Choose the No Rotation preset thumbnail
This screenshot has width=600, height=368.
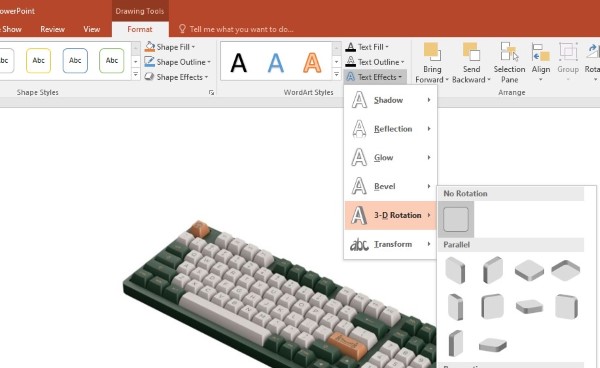(456, 220)
